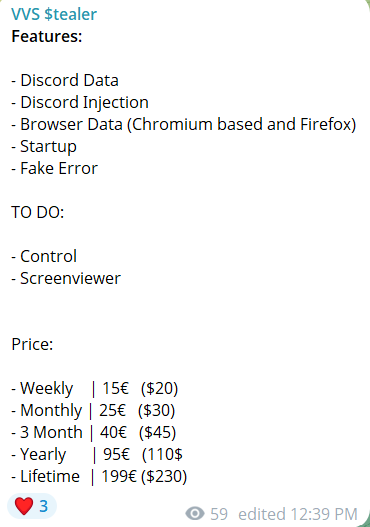Click the Price: heading text

32,344
